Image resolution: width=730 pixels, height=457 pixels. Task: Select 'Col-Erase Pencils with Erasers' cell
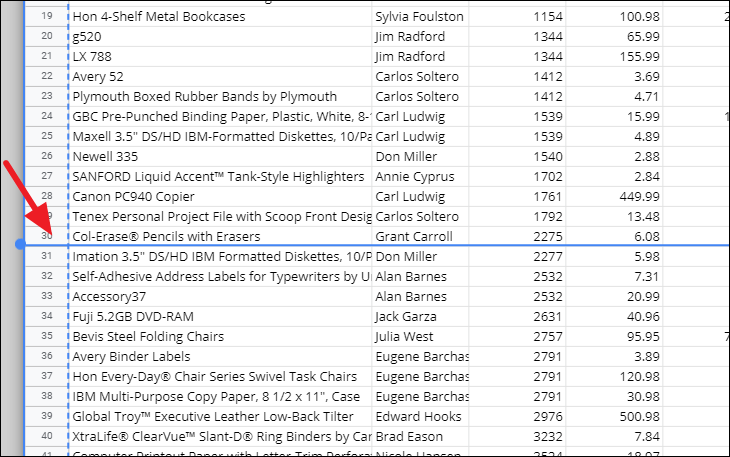(220, 236)
